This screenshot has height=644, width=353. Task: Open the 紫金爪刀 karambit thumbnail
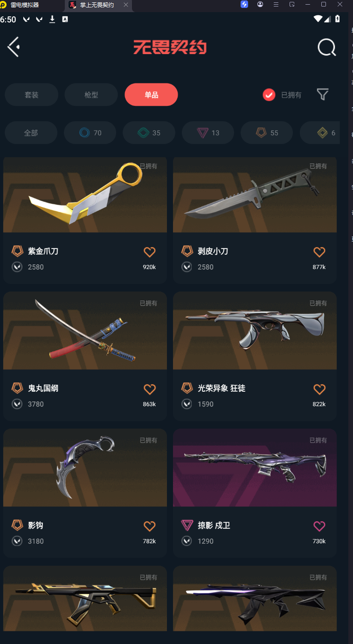click(85, 195)
